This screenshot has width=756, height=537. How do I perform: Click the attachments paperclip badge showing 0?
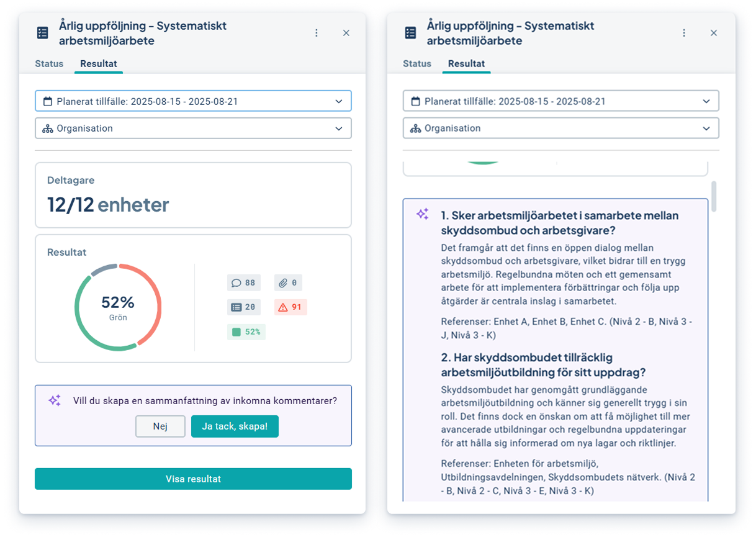288,283
